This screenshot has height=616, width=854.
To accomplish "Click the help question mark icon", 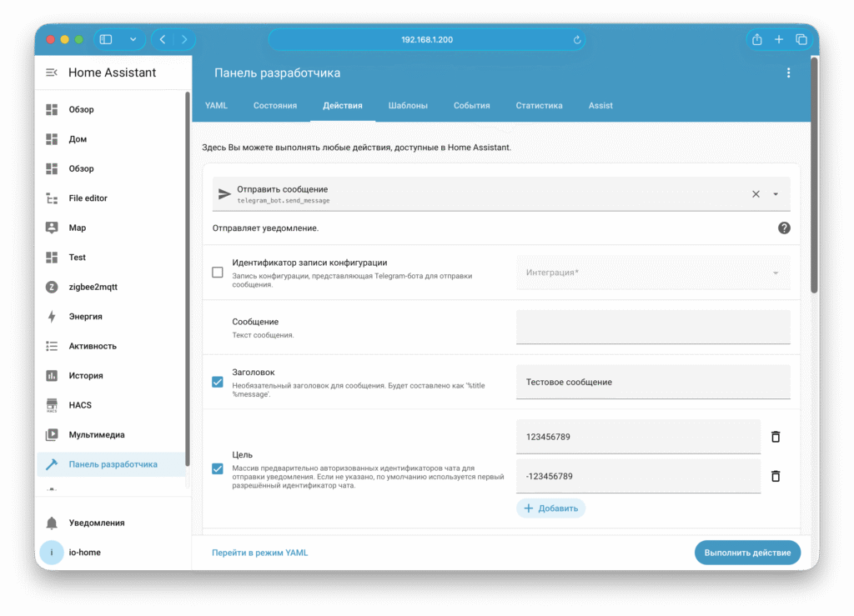I will (x=784, y=228).
